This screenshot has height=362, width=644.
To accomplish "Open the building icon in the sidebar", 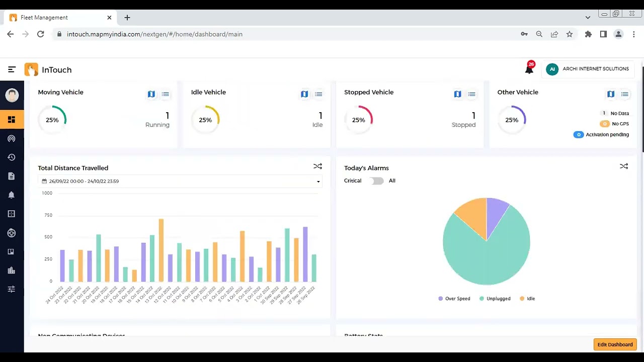I will coord(12,270).
